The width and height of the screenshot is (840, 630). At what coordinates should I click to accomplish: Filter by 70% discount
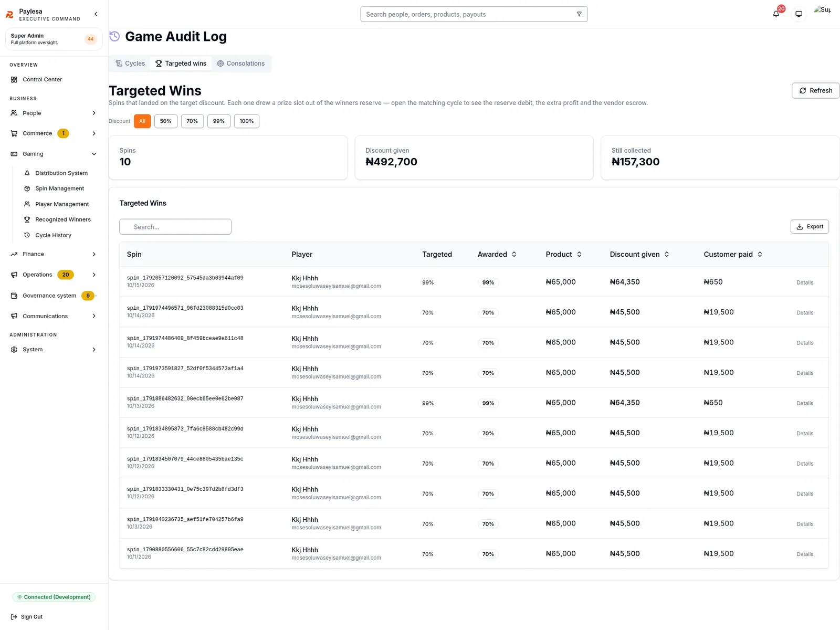click(192, 121)
